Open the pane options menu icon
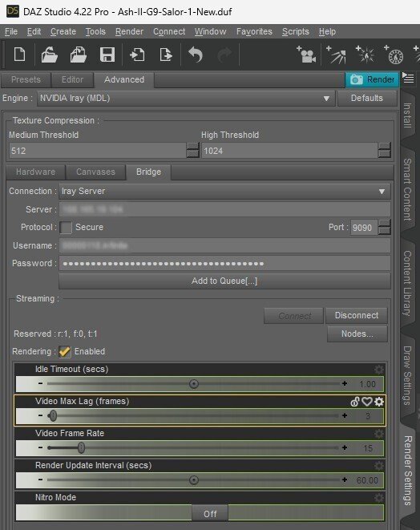Viewport: 420px width, 530px height. pos(408,78)
